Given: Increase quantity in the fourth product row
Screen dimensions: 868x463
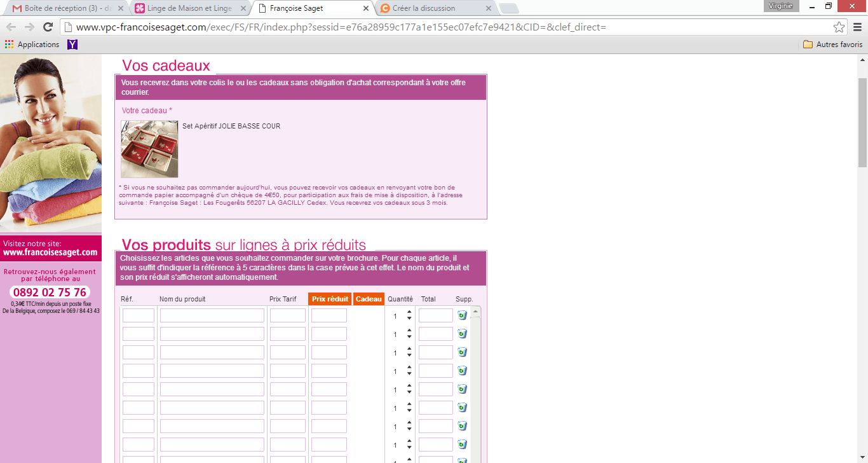Looking at the screenshot, I should point(409,368).
